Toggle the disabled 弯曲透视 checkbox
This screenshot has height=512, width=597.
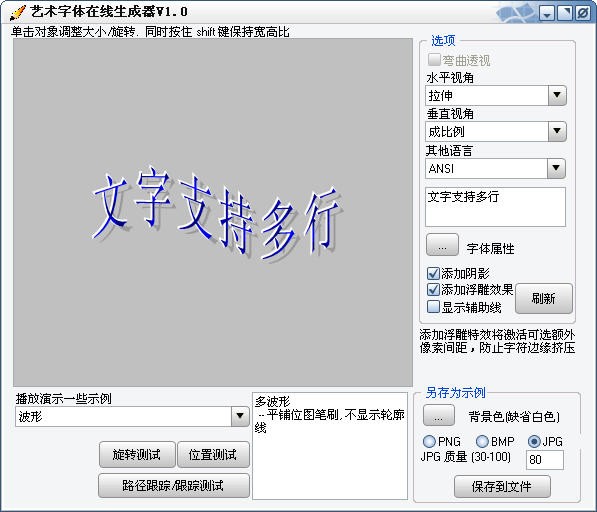click(x=433, y=60)
